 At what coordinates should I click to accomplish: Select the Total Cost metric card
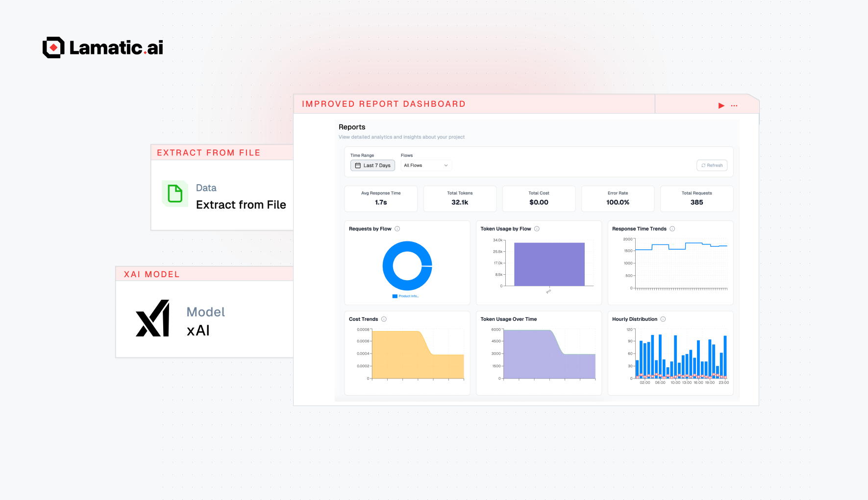coord(539,198)
